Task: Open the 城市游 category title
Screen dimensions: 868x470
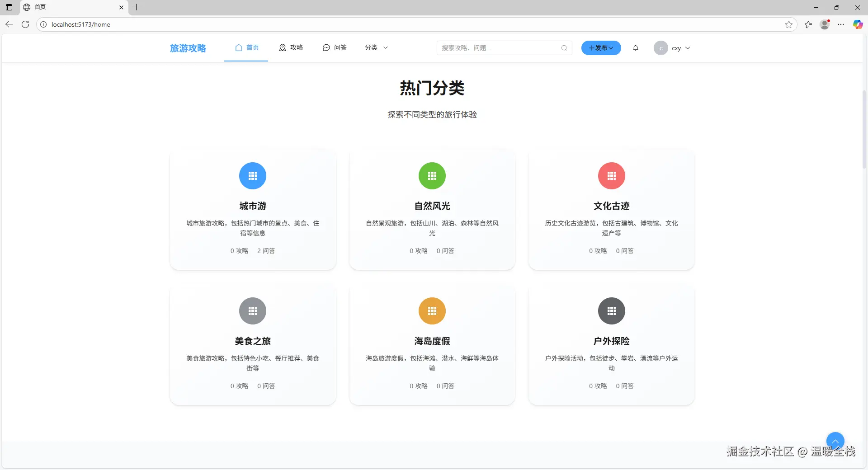Action: (253, 206)
